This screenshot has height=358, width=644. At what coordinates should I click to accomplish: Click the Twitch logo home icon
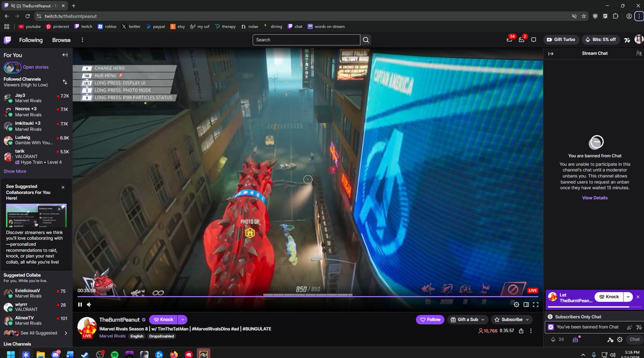(7, 40)
